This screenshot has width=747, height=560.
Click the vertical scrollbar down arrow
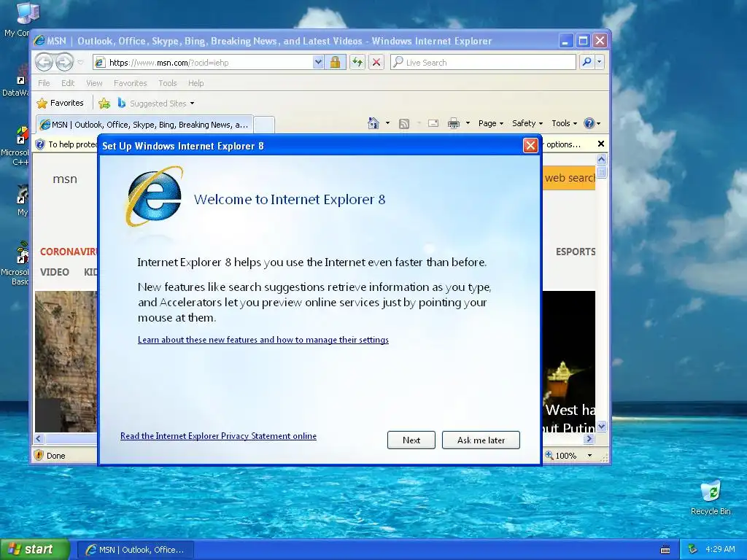point(601,427)
